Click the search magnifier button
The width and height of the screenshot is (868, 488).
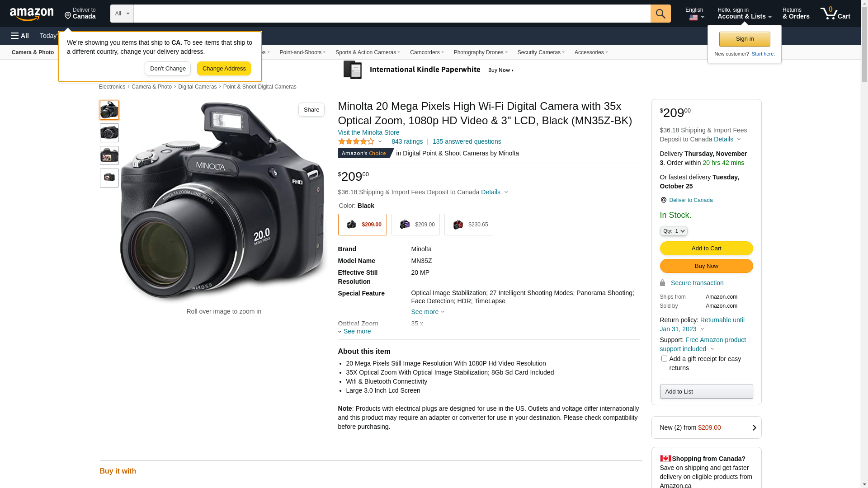tap(660, 14)
